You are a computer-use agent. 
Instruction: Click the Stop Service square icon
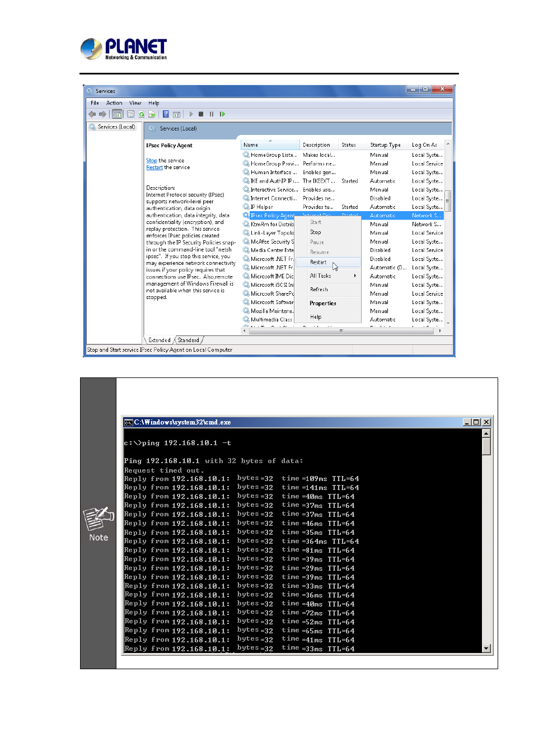pyautogui.click(x=201, y=114)
